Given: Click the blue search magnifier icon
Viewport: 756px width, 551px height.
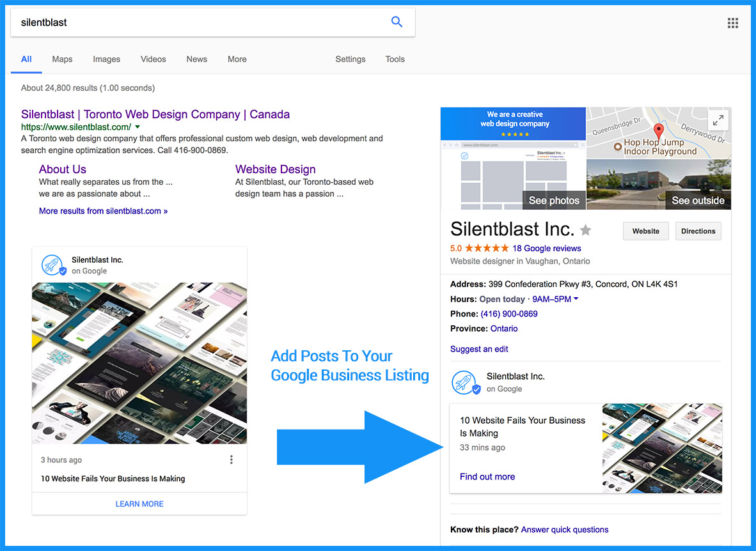Looking at the screenshot, I should (x=397, y=22).
